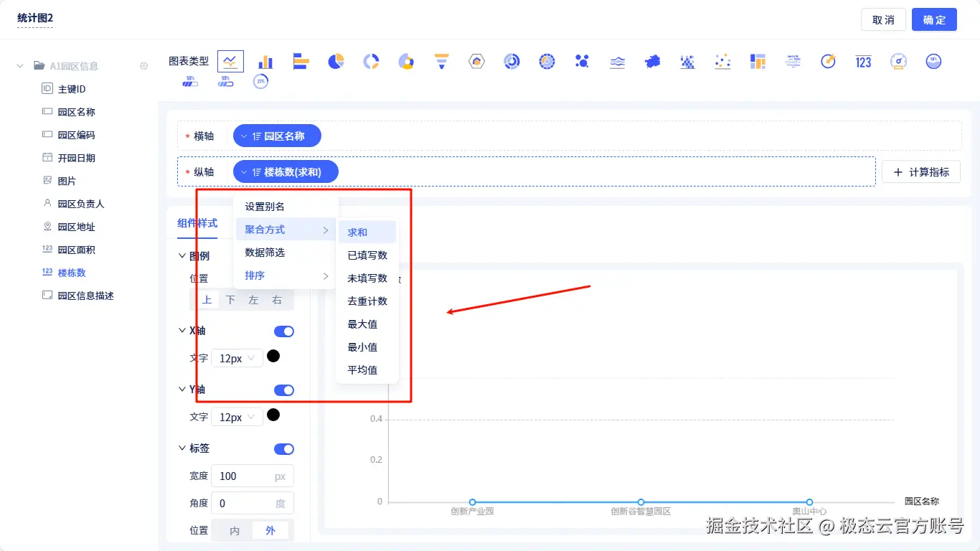Screen dimensions: 980x551
Task: Select 已填写数 aggregation option
Action: [367, 255]
